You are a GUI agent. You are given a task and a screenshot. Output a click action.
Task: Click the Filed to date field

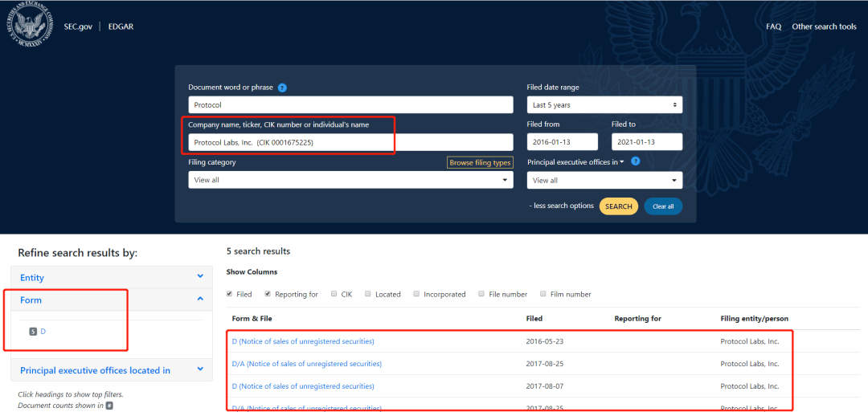646,142
